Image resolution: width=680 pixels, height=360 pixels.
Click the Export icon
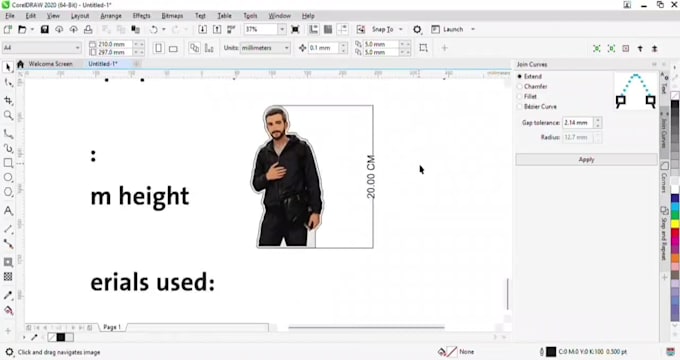click(217, 29)
